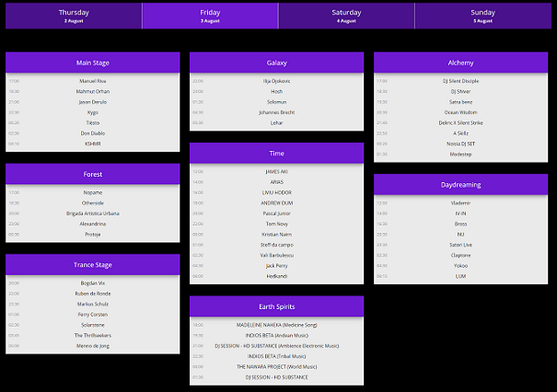This screenshot has height=392, width=557.
Task: Select Solomun in Galaxy lineup
Action: (277, 102)
